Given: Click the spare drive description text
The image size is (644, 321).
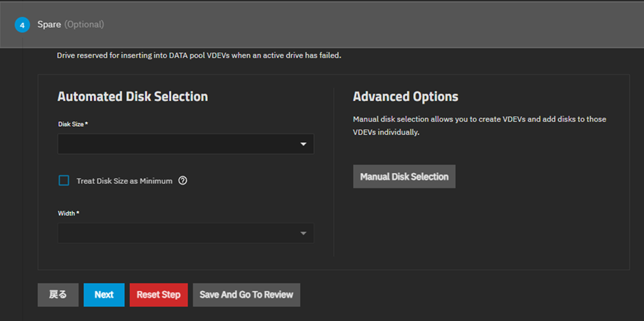Looking at the screenshot, I should pyautogui.click(x=199, y=55).
